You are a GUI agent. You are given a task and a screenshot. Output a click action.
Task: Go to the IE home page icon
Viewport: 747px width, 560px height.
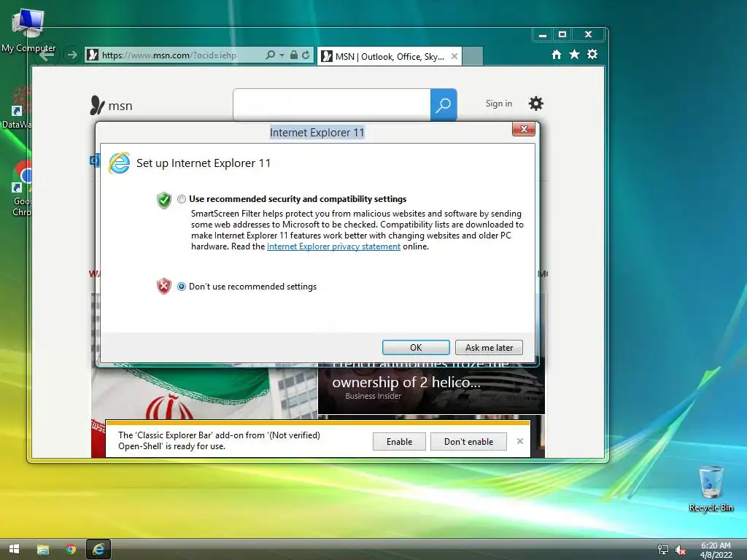[x=557, y=55]
